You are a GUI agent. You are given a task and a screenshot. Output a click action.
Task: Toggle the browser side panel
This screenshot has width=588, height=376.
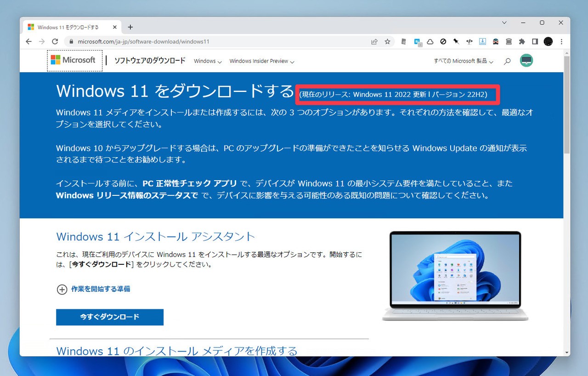click(x=535, y=41)
